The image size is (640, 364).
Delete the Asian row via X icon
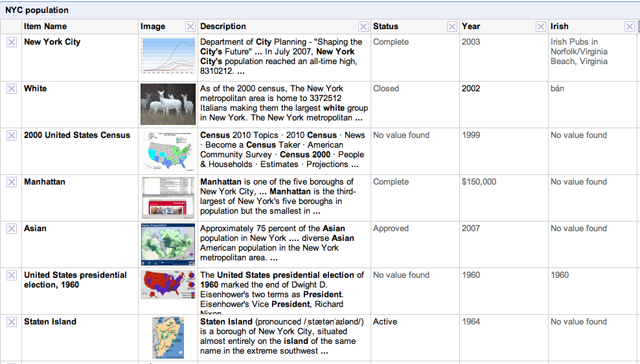point(11,229)
